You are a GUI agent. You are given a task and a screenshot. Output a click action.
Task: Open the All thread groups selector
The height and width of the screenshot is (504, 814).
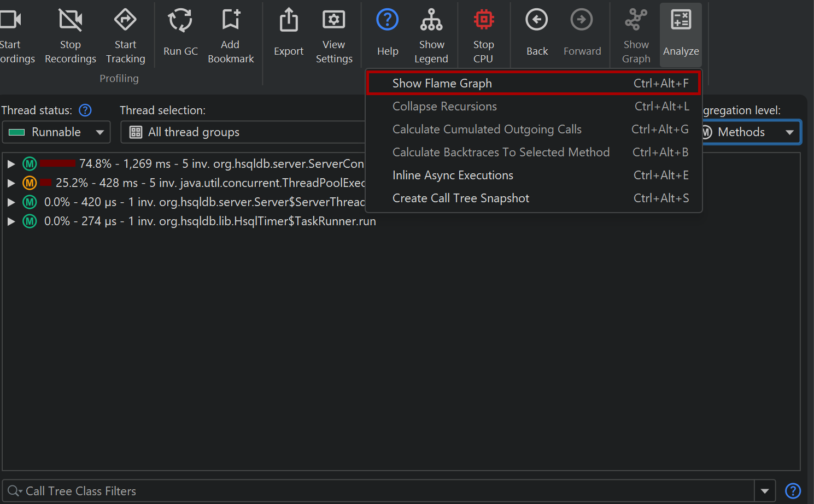(x=243, y=132)
